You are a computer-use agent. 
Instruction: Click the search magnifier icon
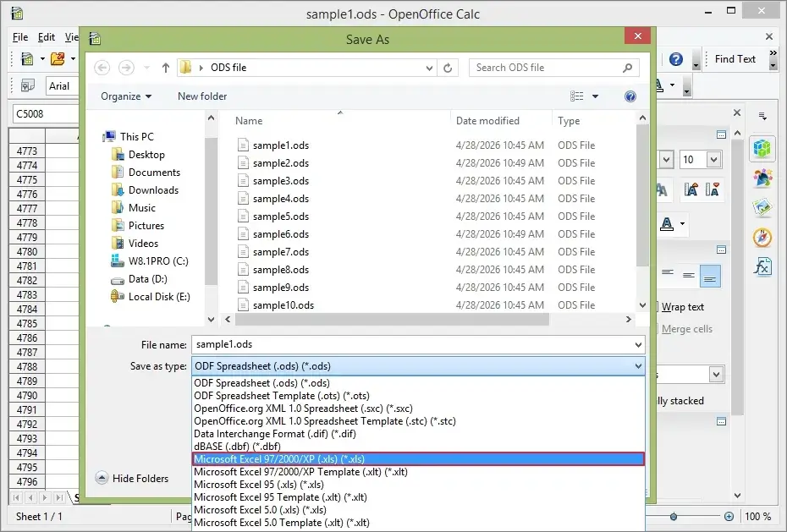[627, 68]
